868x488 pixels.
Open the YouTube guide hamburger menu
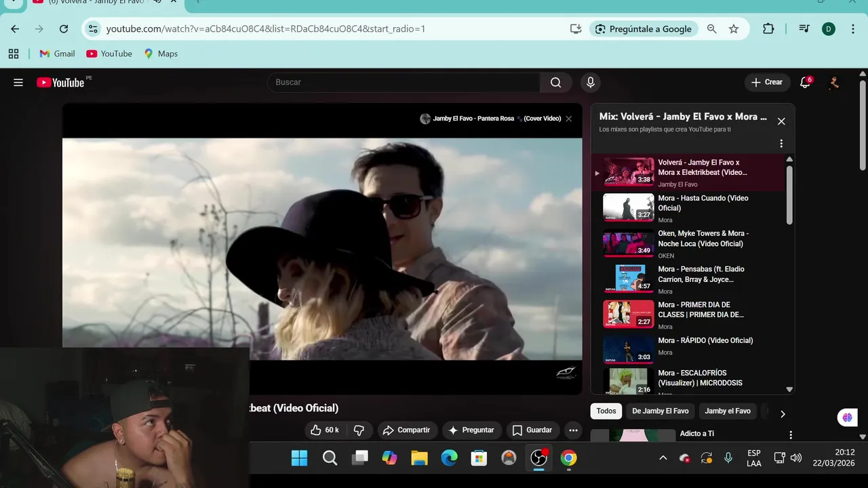click(18, 83)
